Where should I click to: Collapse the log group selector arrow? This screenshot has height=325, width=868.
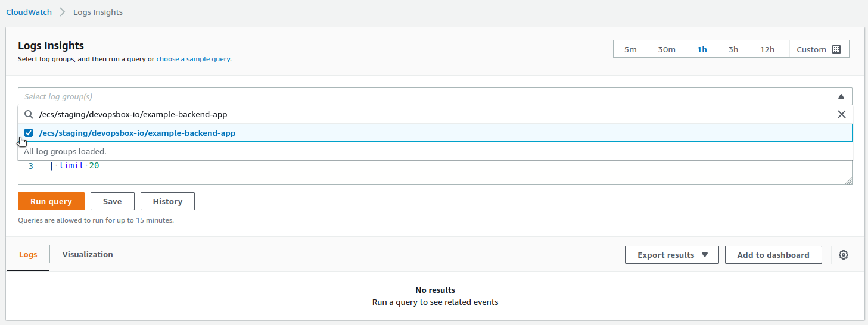tap(841, 96)
